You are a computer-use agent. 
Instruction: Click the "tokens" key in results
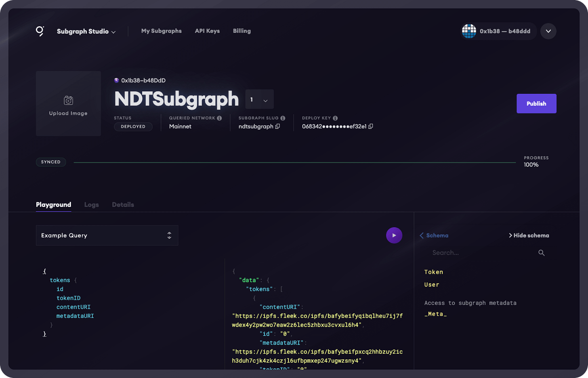click(x=259, y=289)
